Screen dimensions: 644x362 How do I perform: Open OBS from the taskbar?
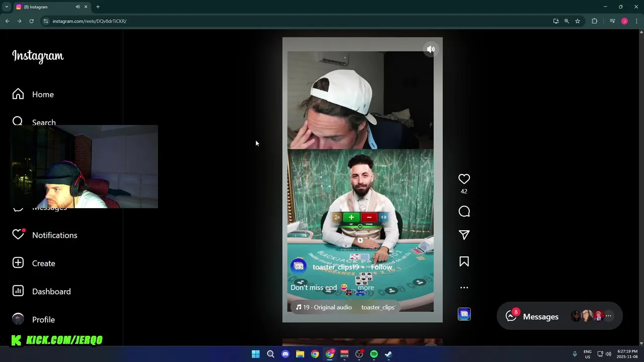pos(359,354)
